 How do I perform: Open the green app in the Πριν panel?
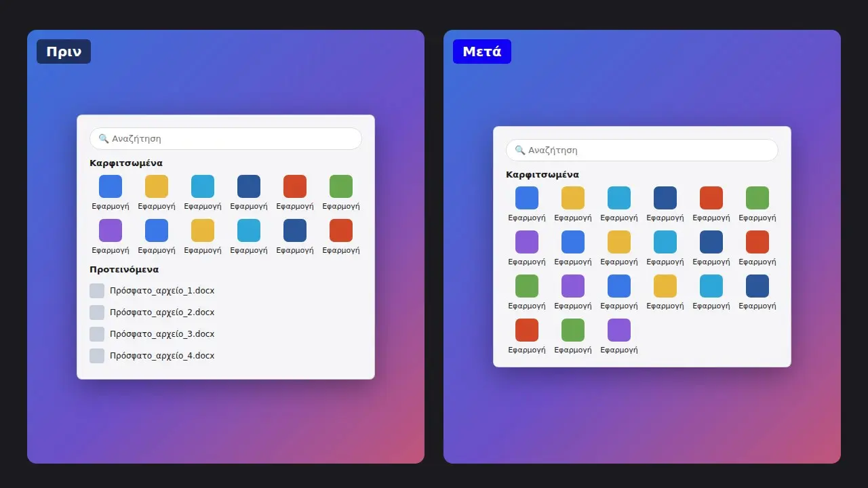(x=341, y=186)
